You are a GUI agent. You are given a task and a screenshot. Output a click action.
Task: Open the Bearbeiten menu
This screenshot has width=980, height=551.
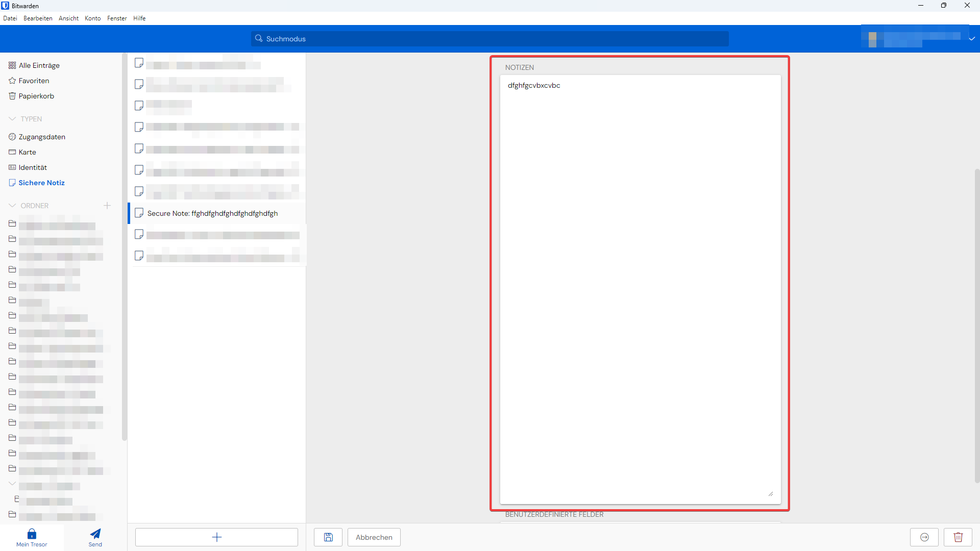click(38, 18)
